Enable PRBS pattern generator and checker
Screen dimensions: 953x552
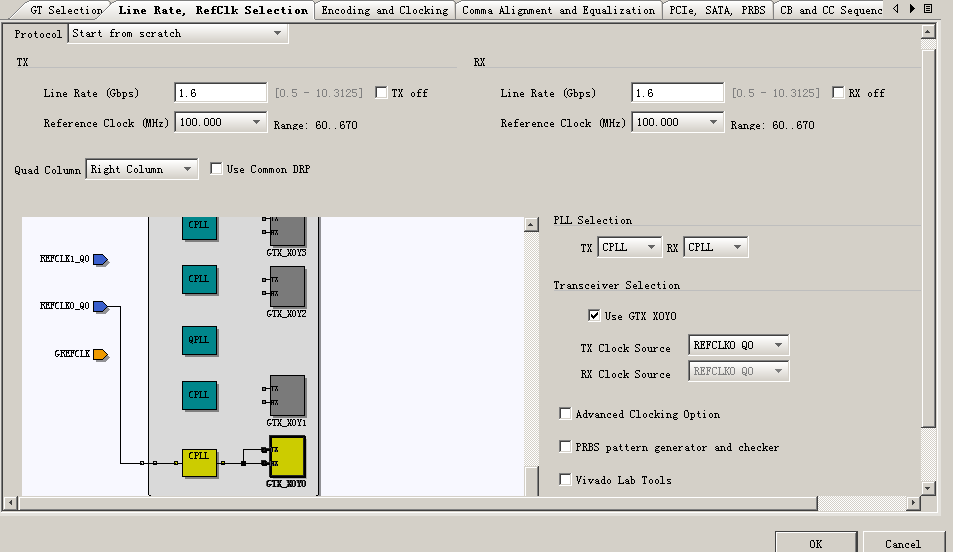566,447
